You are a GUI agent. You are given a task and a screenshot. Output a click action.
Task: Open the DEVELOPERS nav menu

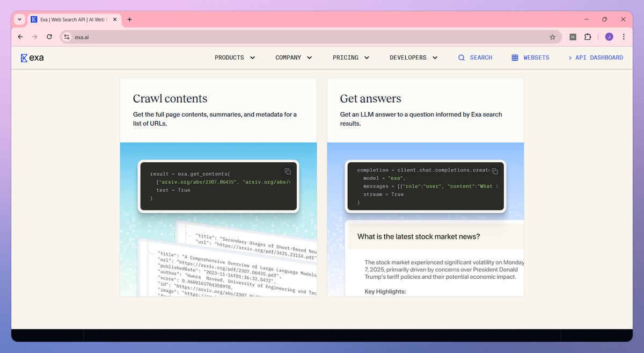tap(414, 57)
